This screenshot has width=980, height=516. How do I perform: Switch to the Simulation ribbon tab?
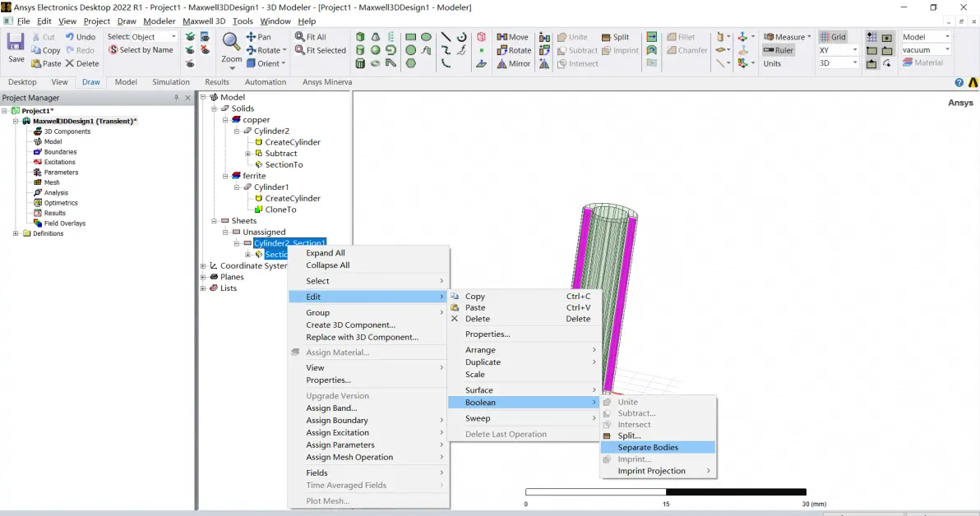(x=171, y=82)
